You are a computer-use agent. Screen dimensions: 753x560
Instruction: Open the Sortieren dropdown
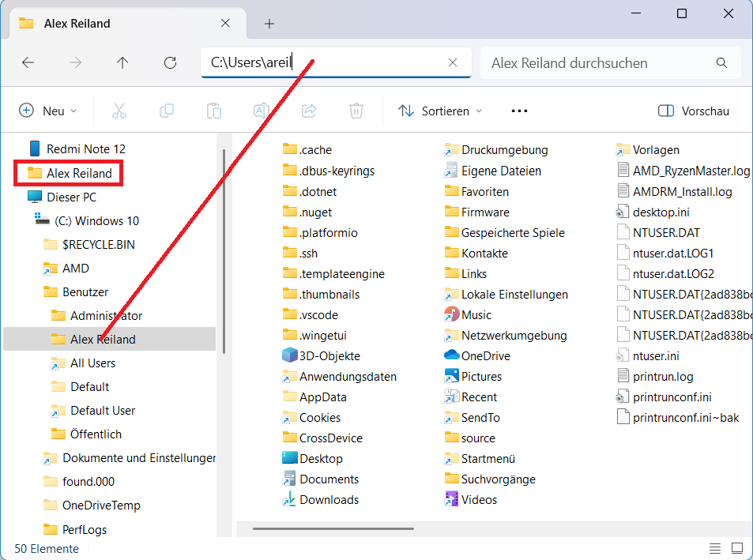[440, 111]
